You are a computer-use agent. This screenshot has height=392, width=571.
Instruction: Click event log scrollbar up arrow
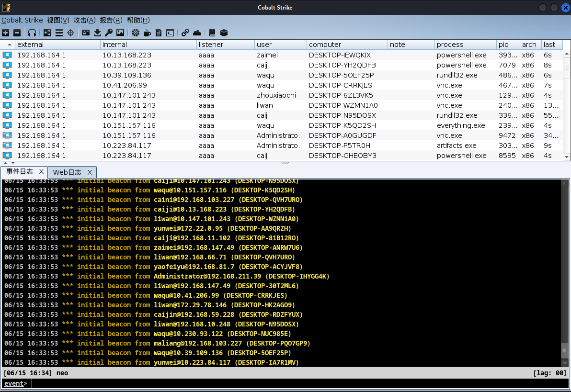(x=565, y=183)
